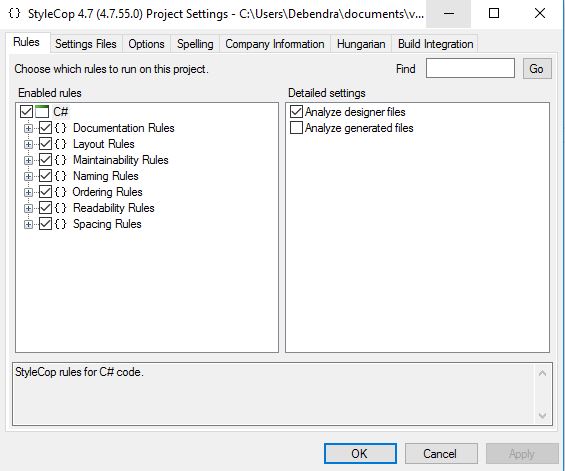Viewport: 565px width, 471px height.
Task: Select Layout Rules label
Action: (104, 144)
